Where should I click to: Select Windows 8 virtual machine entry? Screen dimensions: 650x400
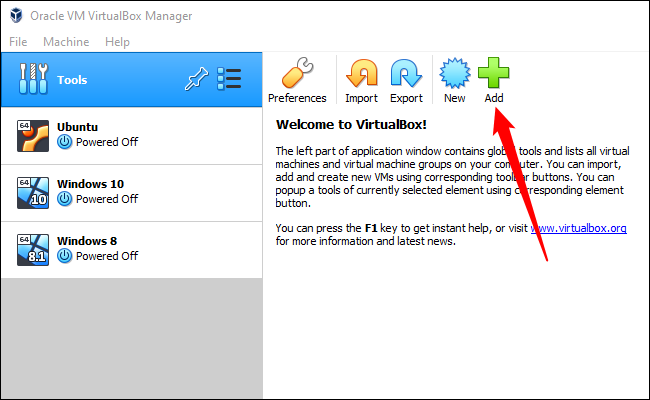coord(132,250)
